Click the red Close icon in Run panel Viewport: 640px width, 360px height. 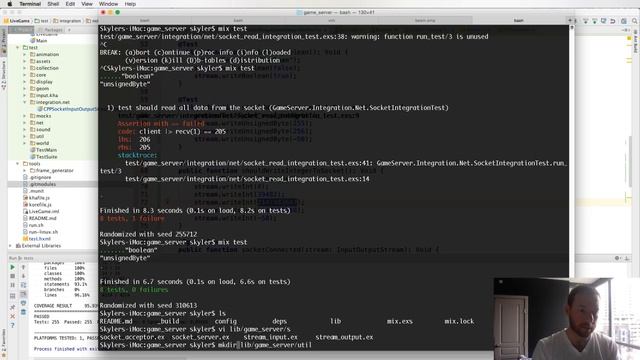12,316
